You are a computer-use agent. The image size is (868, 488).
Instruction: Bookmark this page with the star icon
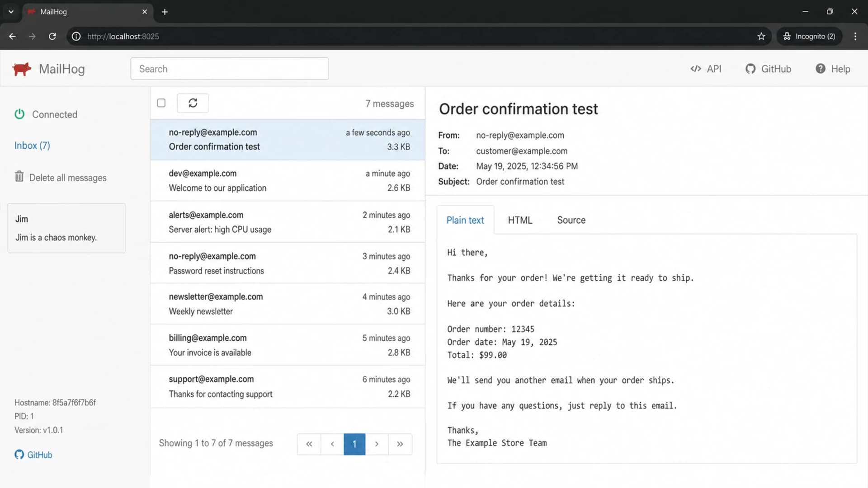pos(761,36)
